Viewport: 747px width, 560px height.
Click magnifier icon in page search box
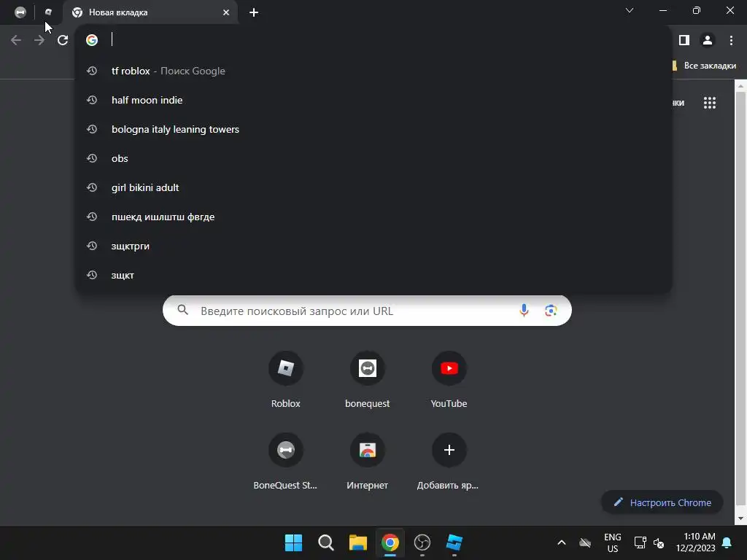pos(182,311)
